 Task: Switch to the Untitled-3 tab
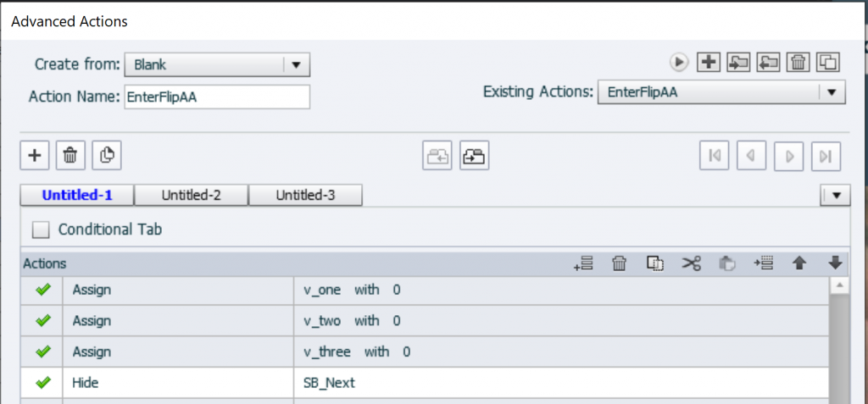click(305, 195)
